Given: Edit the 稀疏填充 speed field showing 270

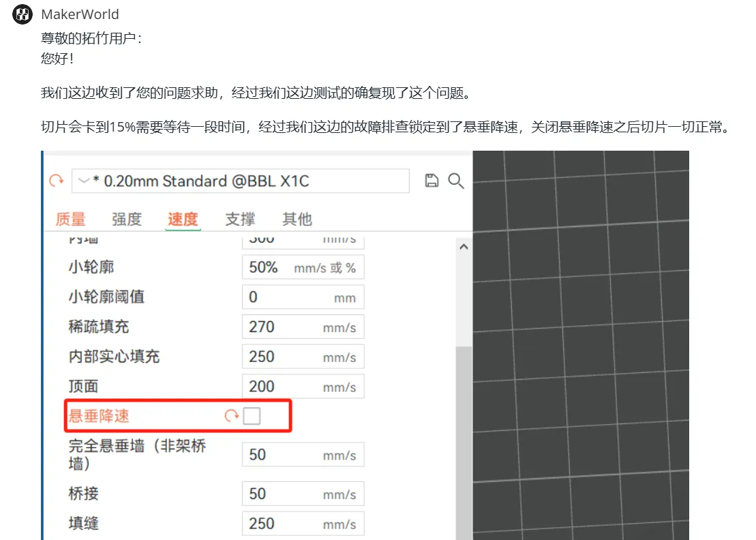Looking at the screenshot, I should [x=303, y=327].
